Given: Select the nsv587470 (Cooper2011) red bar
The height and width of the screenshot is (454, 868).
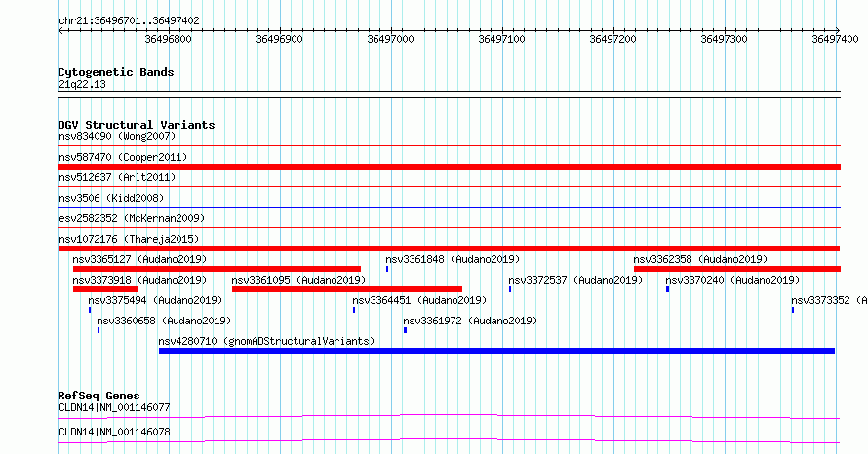Looking at the screenshot, I should (x=449, y=167).
